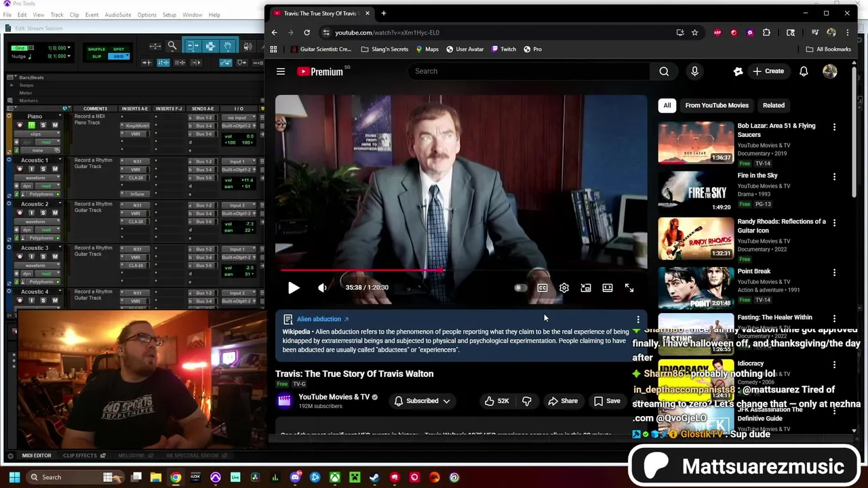Select the All filter chip
Screen dimensions: 868x488
click(x=667, y=105)
